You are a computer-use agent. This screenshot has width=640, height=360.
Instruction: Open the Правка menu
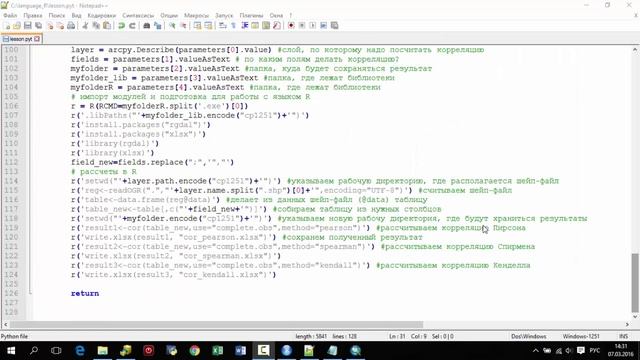pos(33,16)
